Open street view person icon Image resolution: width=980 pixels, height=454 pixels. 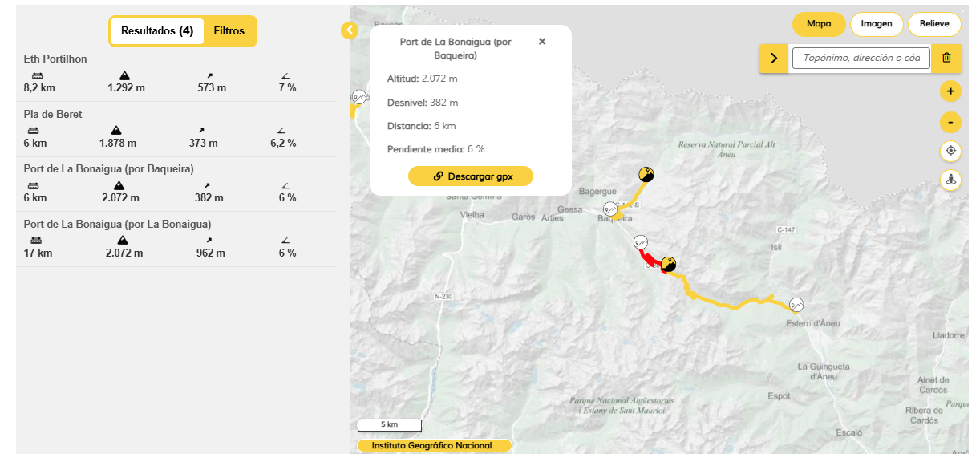pos(950,180)
